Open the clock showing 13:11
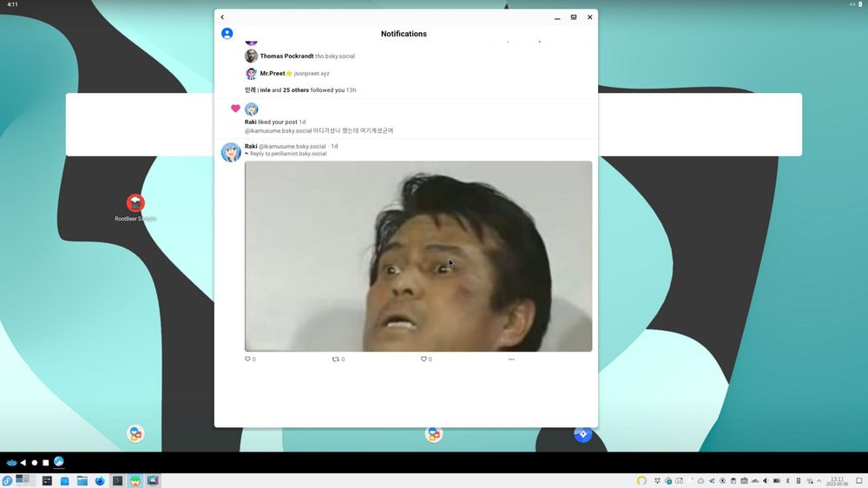This screenshot has height=488, width=868. coord(838,481)
